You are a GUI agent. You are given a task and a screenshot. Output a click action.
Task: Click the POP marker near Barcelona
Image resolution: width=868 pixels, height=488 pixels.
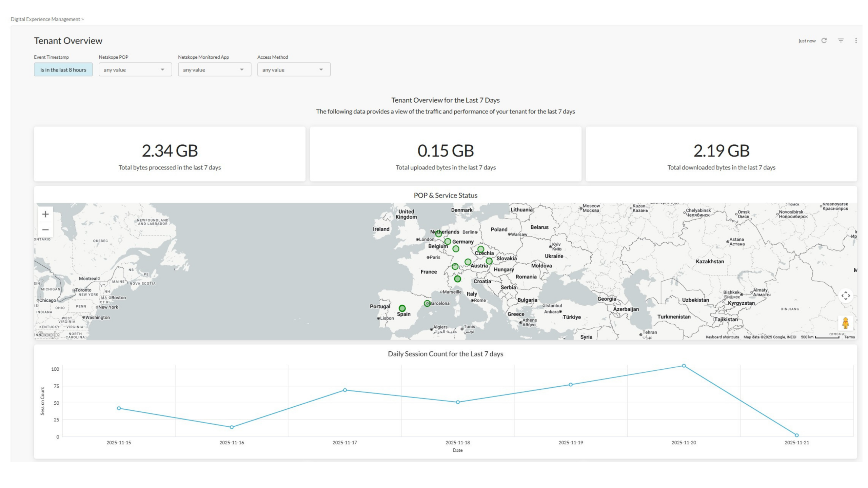pyautogui.click(x=427, y=303)
